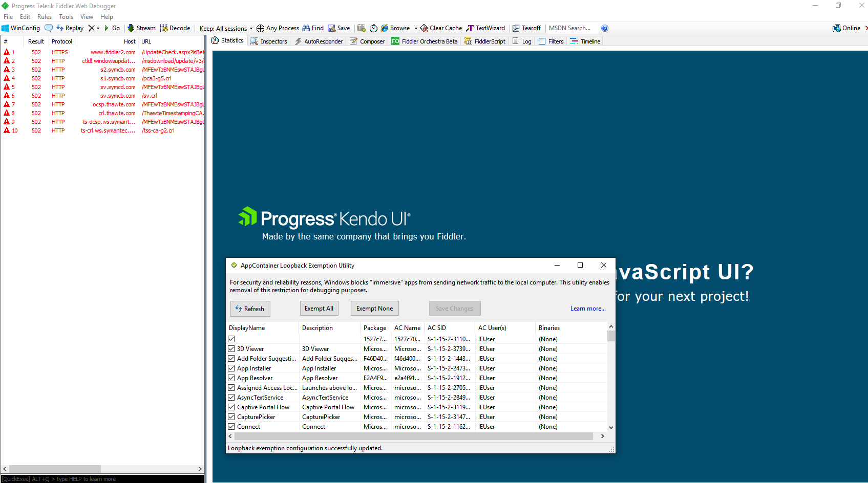
Task: Open the View menu
Action: click(87, 17)
